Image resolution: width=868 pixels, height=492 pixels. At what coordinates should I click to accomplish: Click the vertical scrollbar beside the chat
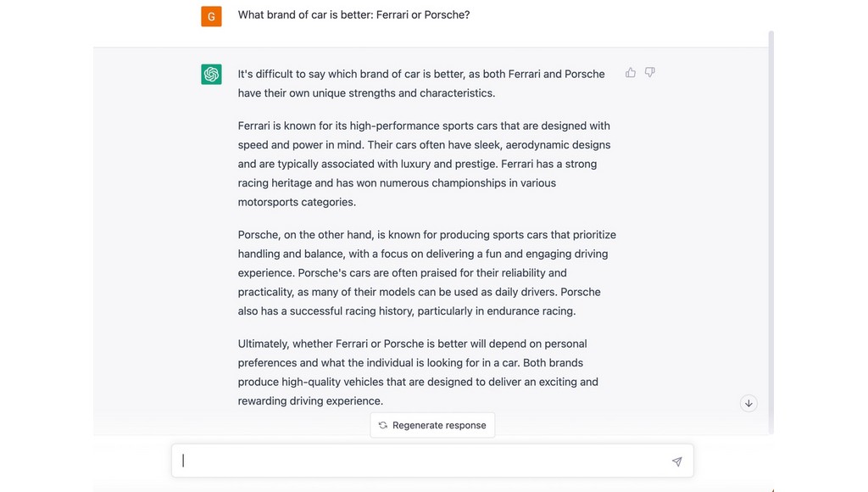click(x=771, y=232)
